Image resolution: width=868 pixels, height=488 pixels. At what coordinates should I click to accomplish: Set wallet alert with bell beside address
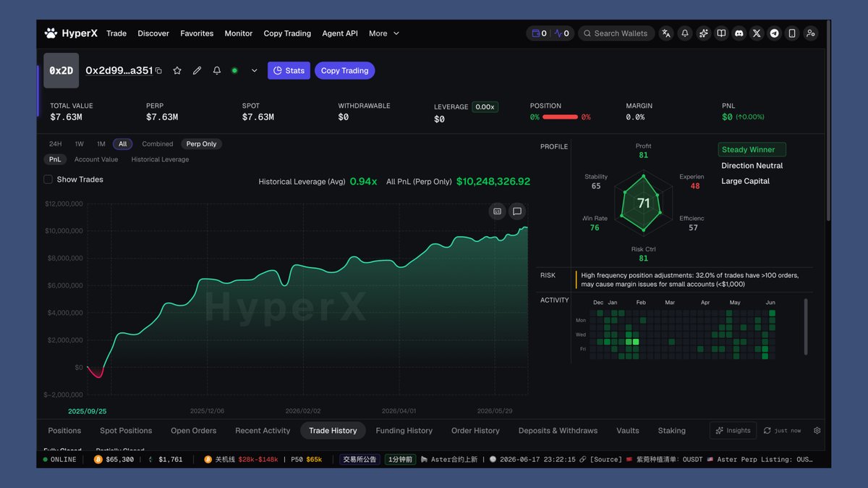click(216, 71)
